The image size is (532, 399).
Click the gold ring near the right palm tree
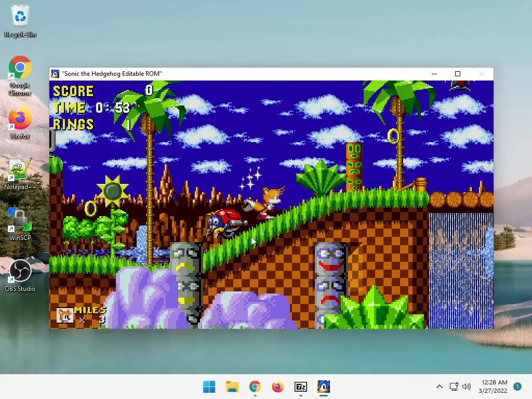(393, 136)
